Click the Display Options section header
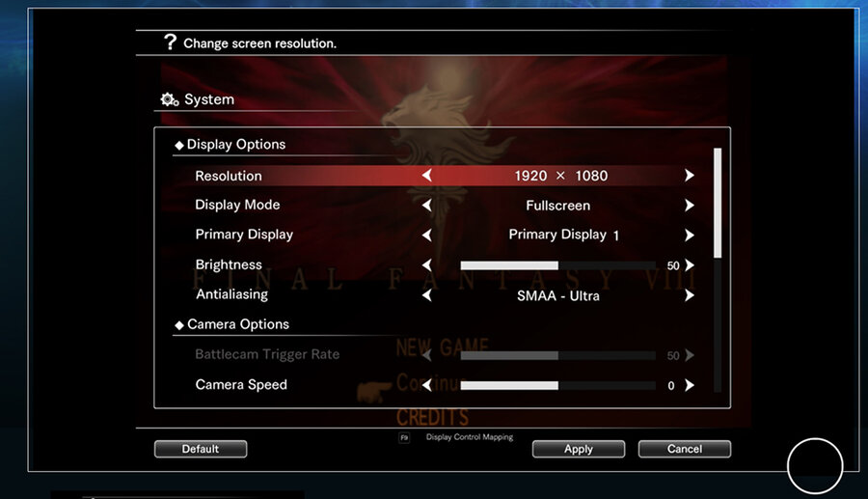 (x=231, y=145)
